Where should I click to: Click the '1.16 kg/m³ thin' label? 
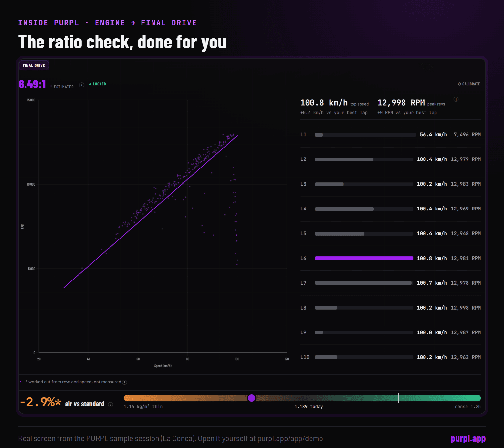tap(143, 407)
